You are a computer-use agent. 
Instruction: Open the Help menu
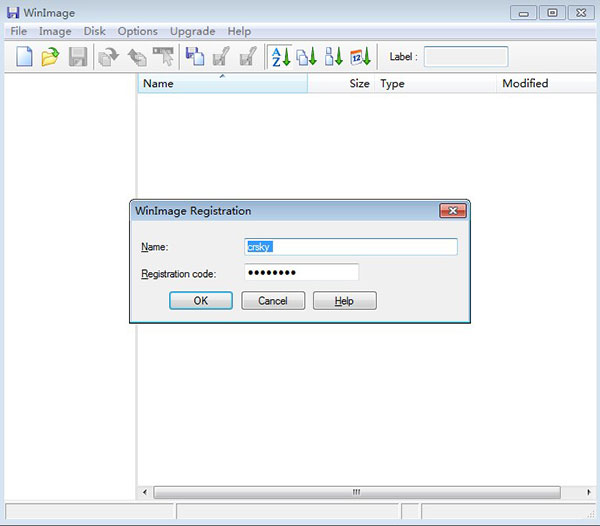pyautogui.click(x=239, y=31)
